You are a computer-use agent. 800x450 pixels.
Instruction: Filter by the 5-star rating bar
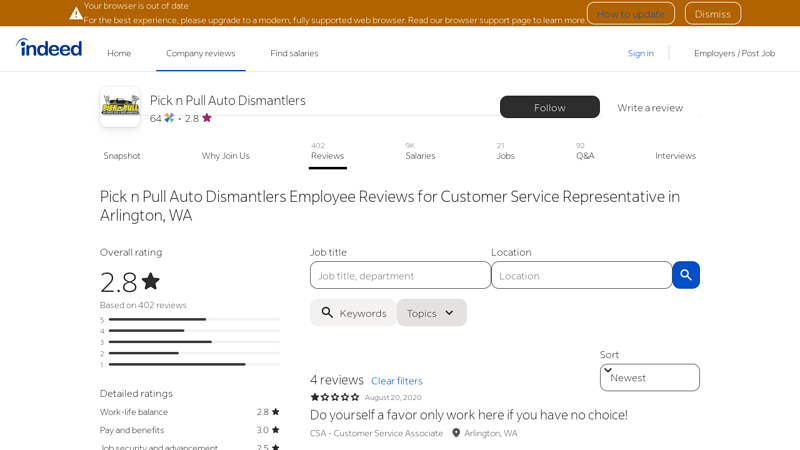pos(194,320)
